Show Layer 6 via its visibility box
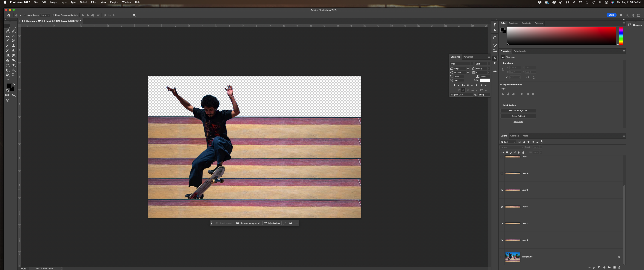644x270 pixels. coord(502,173)
